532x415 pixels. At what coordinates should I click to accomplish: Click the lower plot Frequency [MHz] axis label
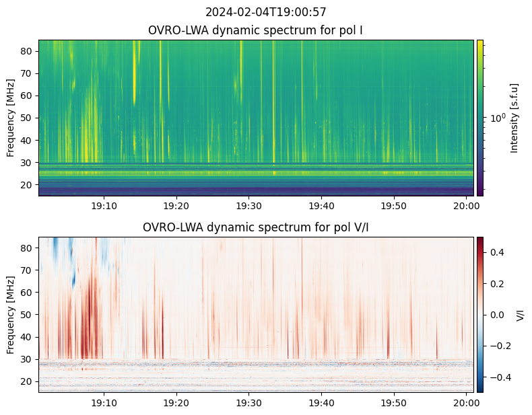point(11,314)
